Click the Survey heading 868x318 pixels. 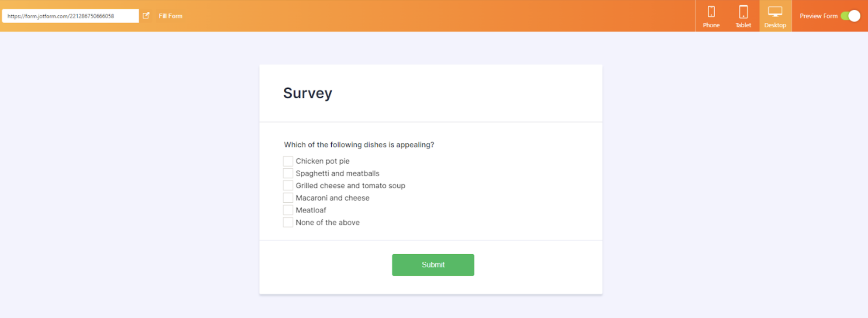tap(307, 93)
